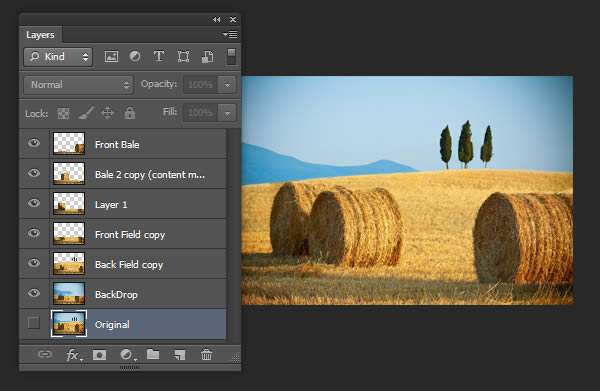The image size is (600, 391).
Task: Open the Fill slider arrow
Action: pos(227,113)
